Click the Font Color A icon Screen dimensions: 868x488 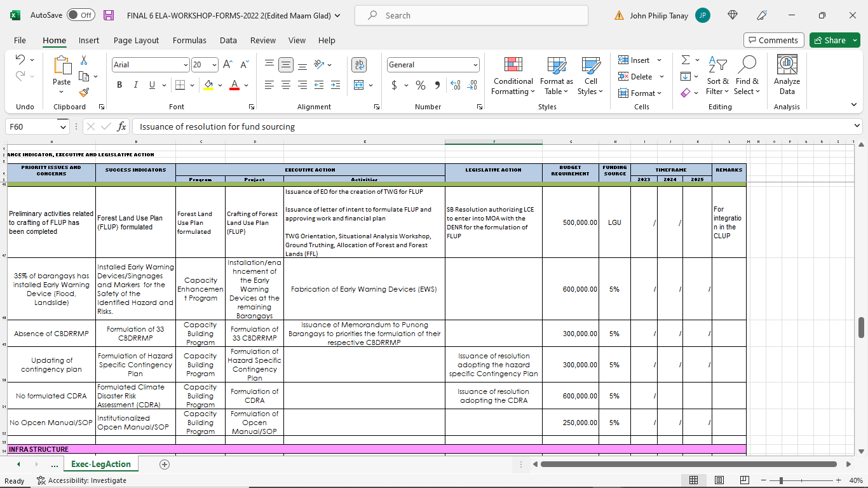pos(234,85)
